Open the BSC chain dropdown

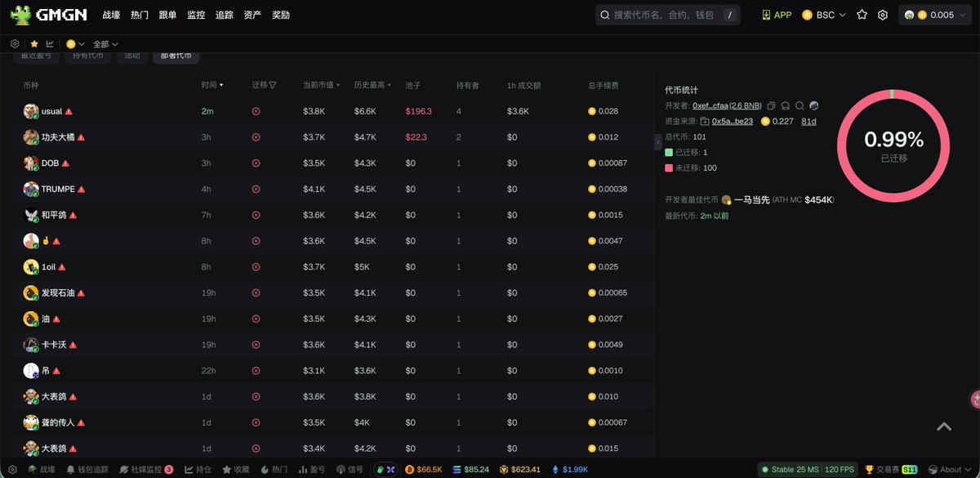pos(824,15)
